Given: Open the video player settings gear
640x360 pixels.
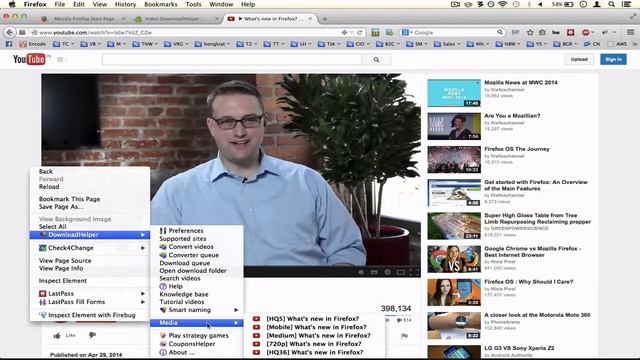Looking at the screenshot, I should (387, 272).
